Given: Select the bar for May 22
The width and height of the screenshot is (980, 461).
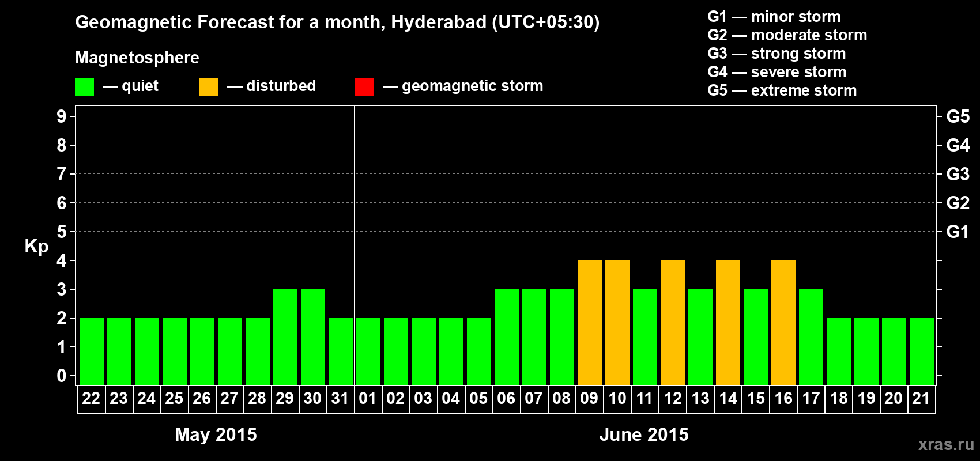Looking at the screenshot, I should point(92,351).
